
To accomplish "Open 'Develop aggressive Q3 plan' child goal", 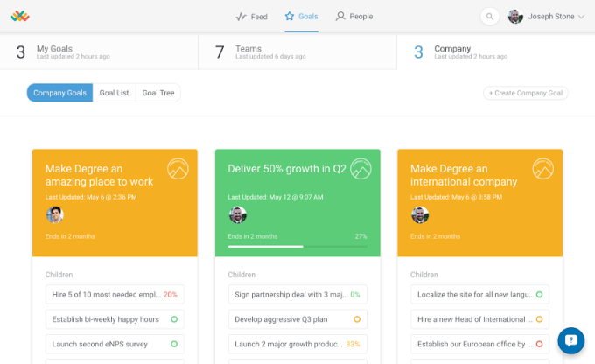I will tap(297, 319).
